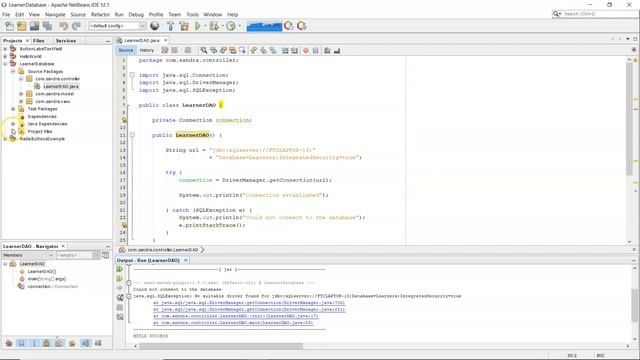The height and width of the screenshot is (360, 640).
Task: Click the Build Project hammer icon
Action: tap(171, 26)
